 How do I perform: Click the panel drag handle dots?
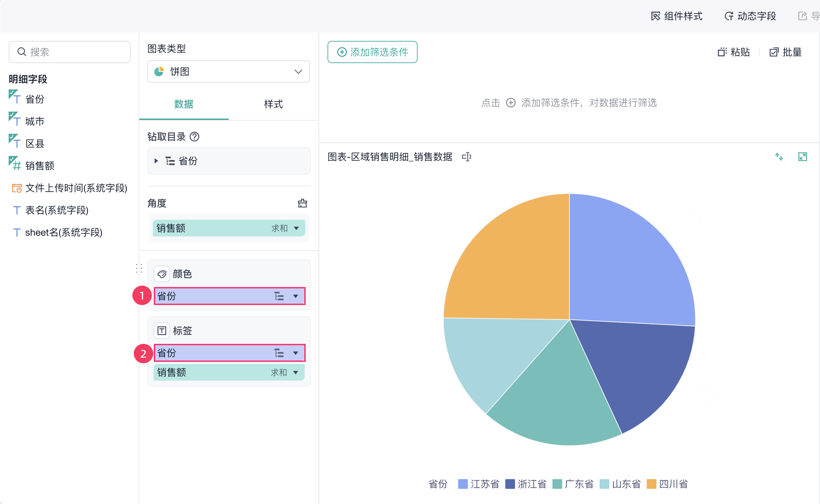point(139,268)
